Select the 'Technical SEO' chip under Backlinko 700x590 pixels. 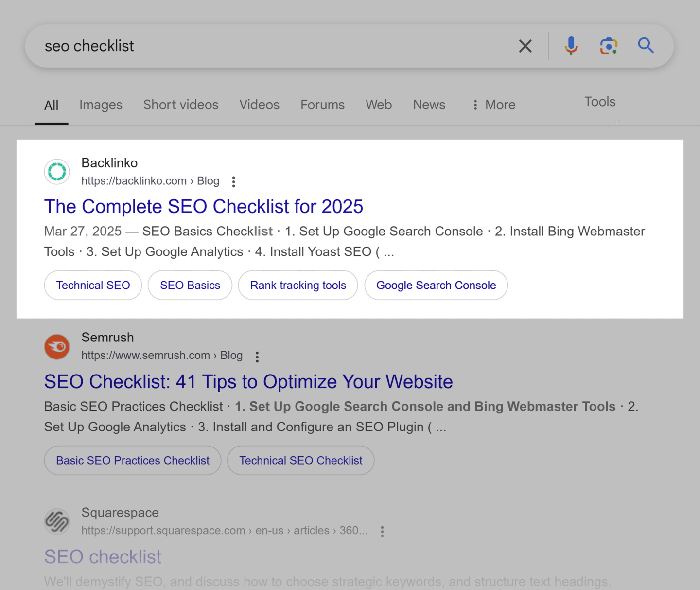click(x=93, y=285)
